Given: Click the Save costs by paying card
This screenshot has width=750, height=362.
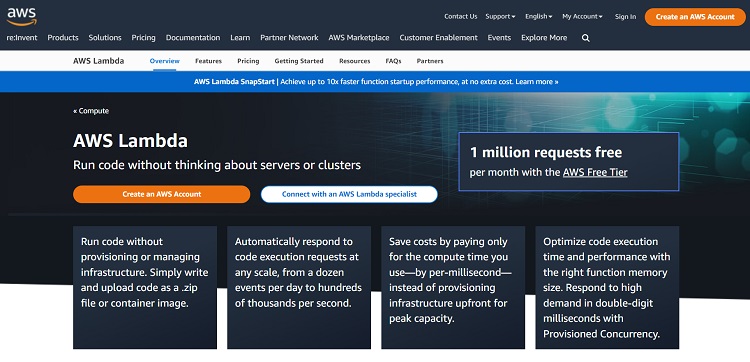Looking at the screenshot, I should (453, 287).
